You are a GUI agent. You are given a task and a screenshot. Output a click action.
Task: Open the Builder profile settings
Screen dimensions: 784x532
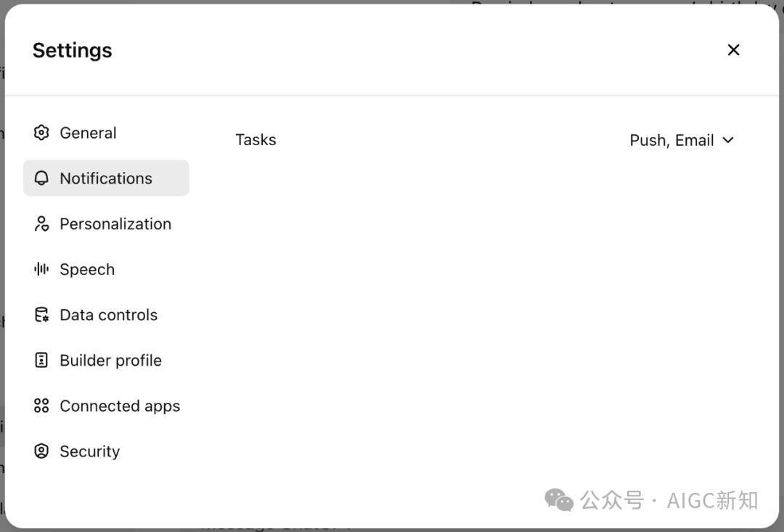click(110, 360)
